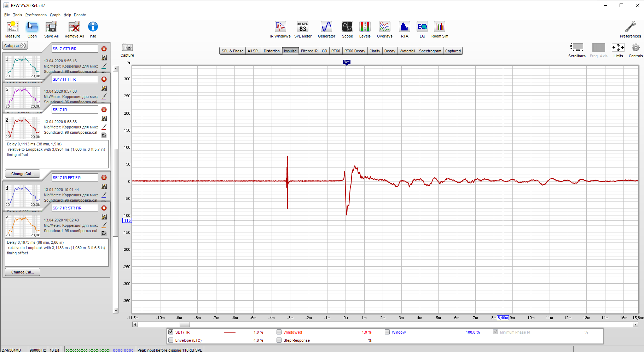
Task: Click the red SB17 IIR legend line
Action: tap(230, 332)
